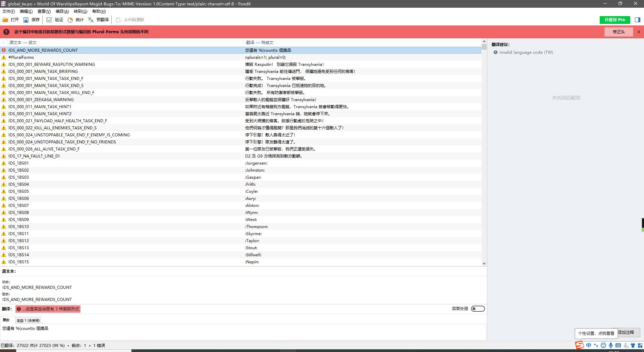Image resolution: width=644 pixels, height=352 pixels.
Task: Click the 从代码更新 update from code icon
Action: [118, 20]
